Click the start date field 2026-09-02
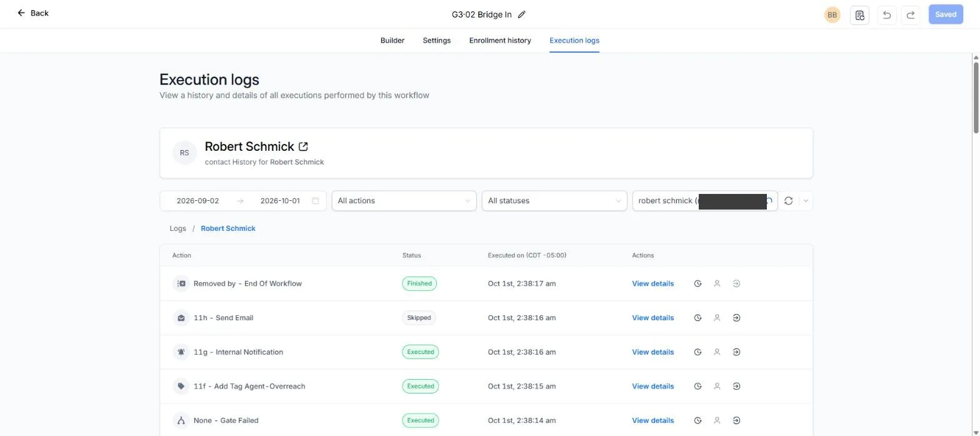The height and width of the screenshot is (436, 980). [197, 201]
